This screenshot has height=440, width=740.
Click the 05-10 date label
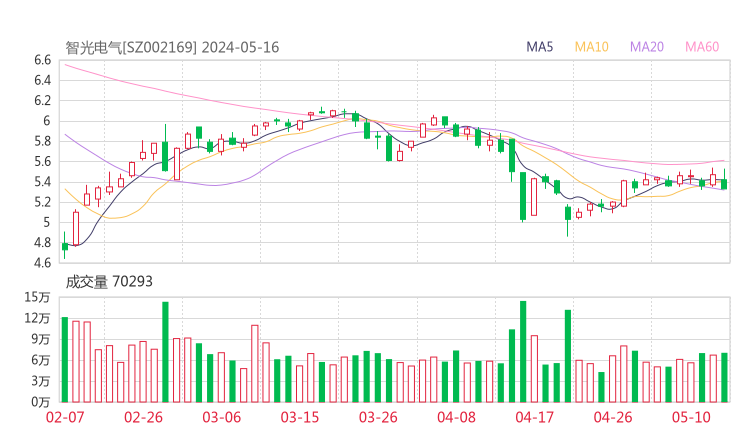691,417
